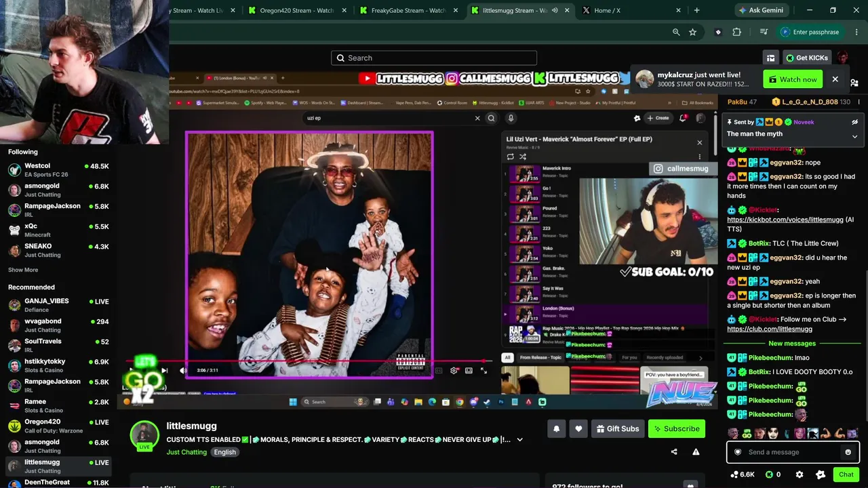This screenshot has width=868, height=488.
Task: Open Oregon420 channel in Recommended
Action: [58, 426]
